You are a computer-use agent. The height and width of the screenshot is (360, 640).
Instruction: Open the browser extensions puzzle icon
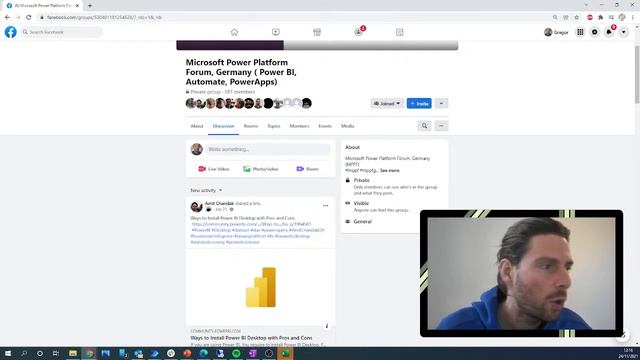coord(600,17)
